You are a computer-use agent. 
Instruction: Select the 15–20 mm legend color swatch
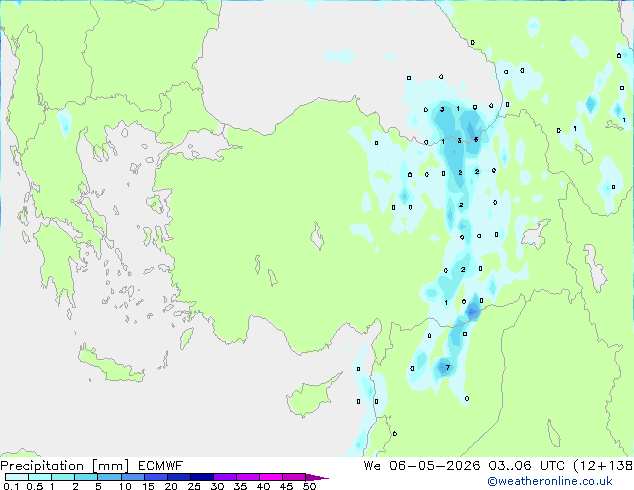(x=155, y=477)
